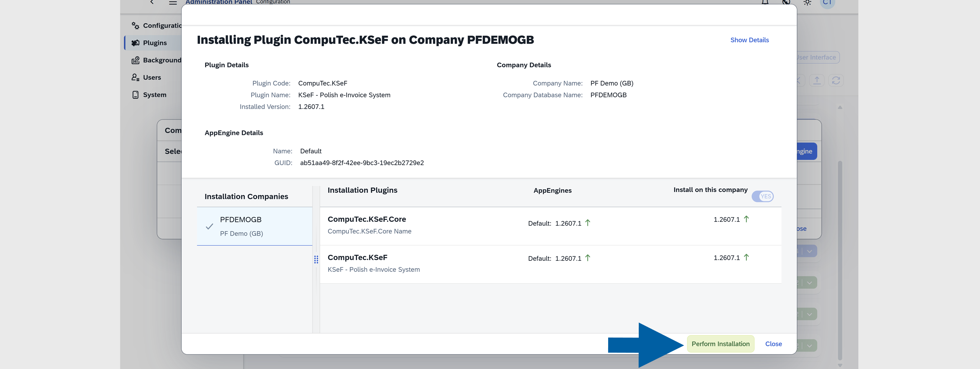Toggle the hamburger menu icon in header
Viewport: 980px width, 369px height.
tap(173, 2)
